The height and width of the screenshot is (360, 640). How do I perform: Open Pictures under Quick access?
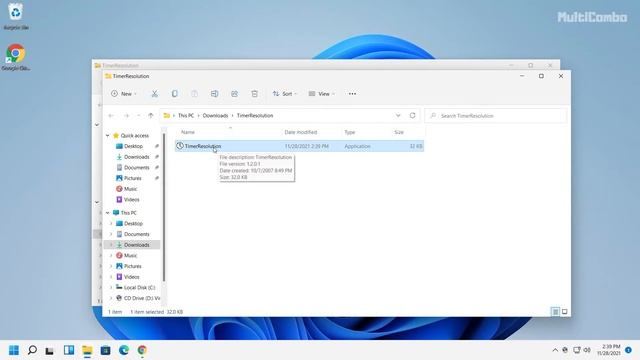[x=133, y=178]
